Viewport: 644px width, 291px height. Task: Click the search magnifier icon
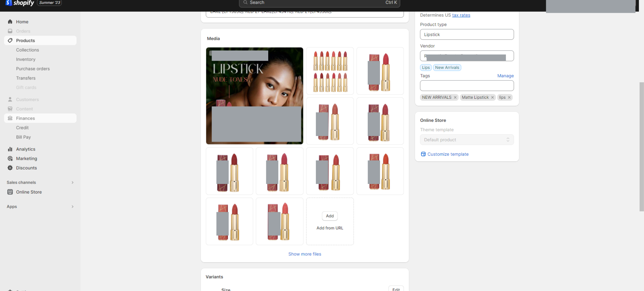click(245, 2)
